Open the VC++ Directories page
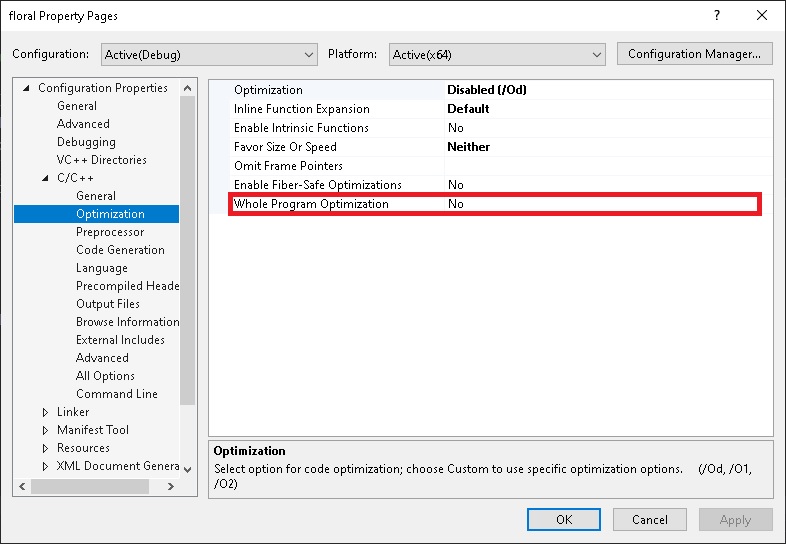 coord(102,160)
